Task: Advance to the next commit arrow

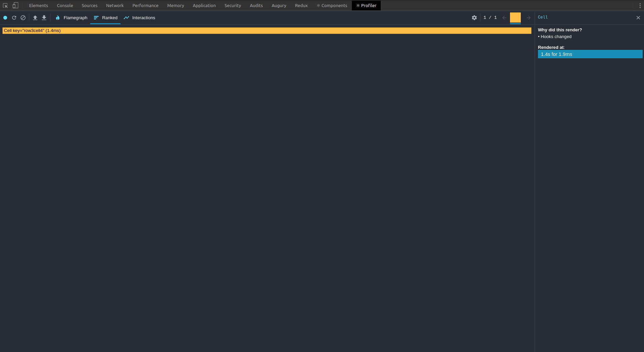Action: point(528,18)
